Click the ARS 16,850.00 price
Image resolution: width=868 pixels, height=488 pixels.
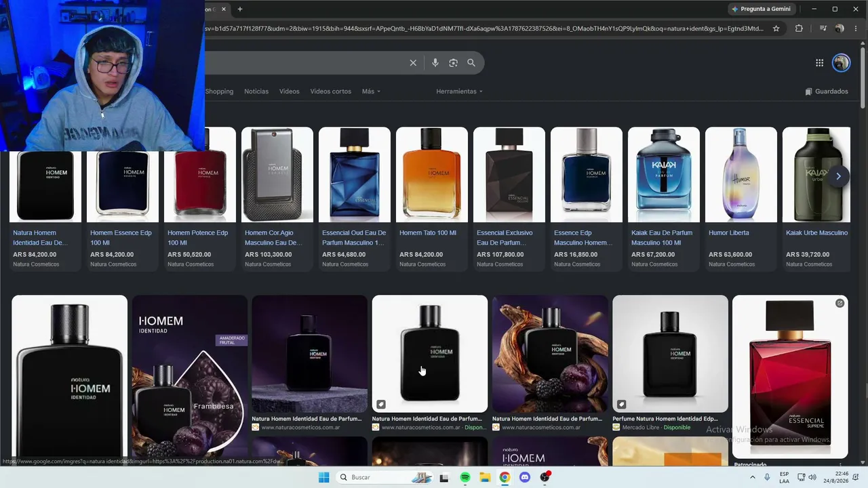pos(576,255)
